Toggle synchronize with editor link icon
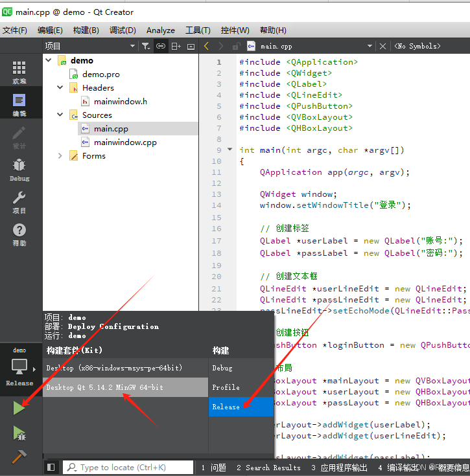The image size is (470, 476). tap(160, 46)
